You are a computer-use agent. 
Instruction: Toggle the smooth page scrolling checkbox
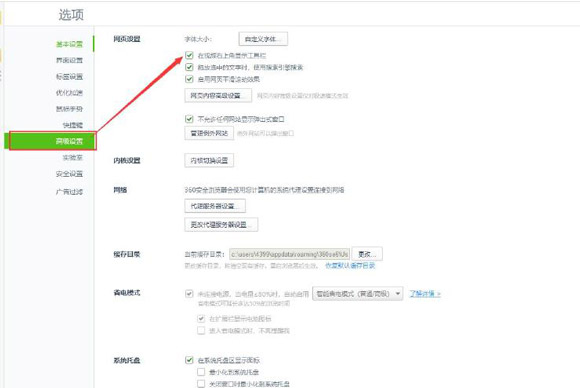coord(189,79)
